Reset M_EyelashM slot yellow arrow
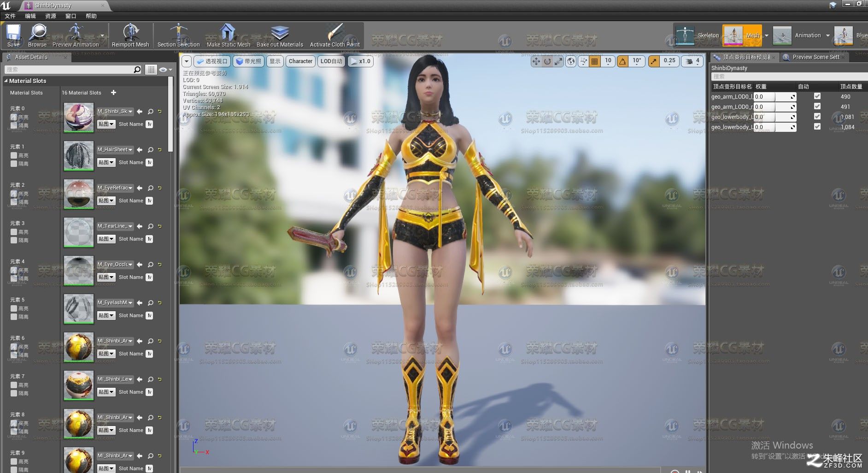 click(160, 303)
